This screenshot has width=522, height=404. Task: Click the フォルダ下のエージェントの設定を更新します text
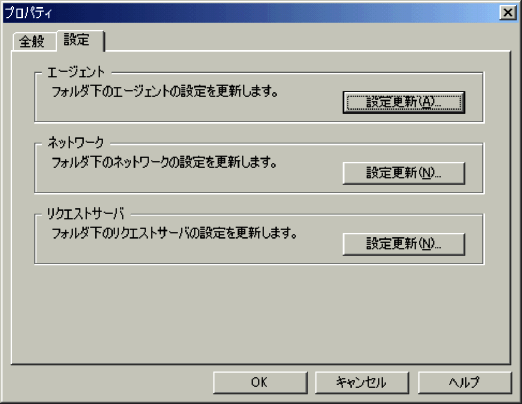tap(165, 91)
